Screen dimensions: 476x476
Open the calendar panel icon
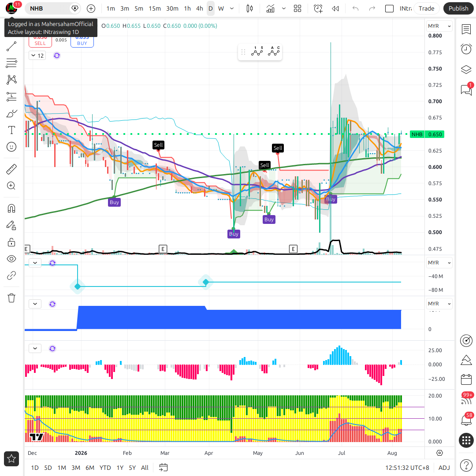(466, 379)
